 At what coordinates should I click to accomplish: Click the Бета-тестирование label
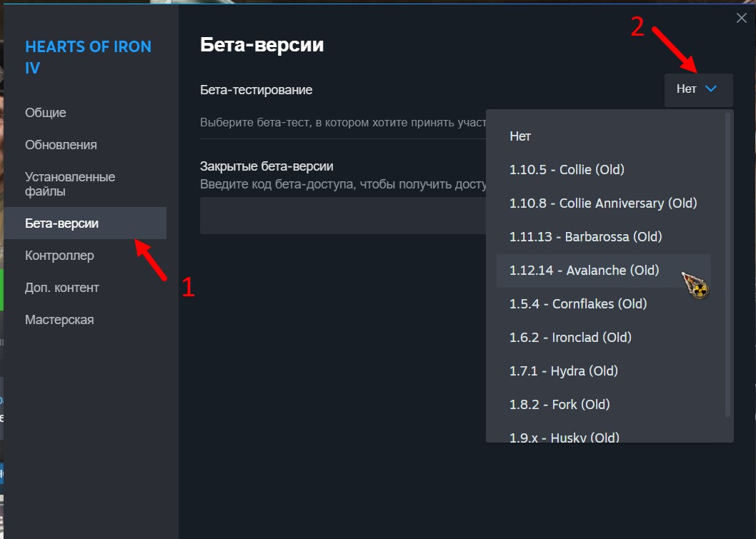pos(256,90)
